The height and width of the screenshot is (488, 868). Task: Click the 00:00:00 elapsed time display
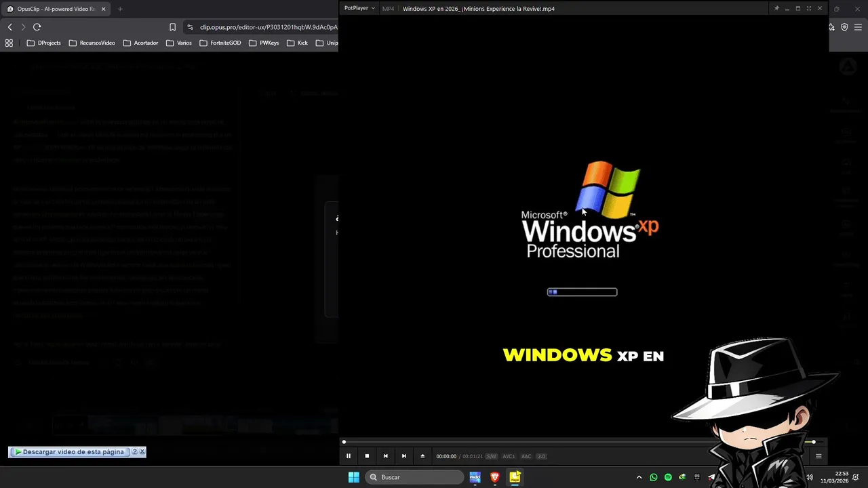(x=446, y=456)
